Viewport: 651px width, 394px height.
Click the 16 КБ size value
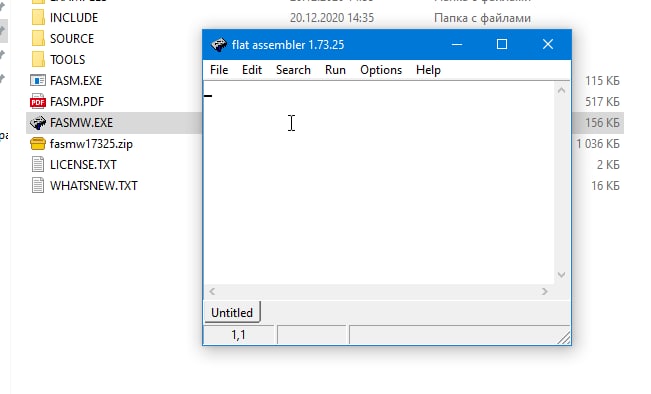tap(605, 186)
